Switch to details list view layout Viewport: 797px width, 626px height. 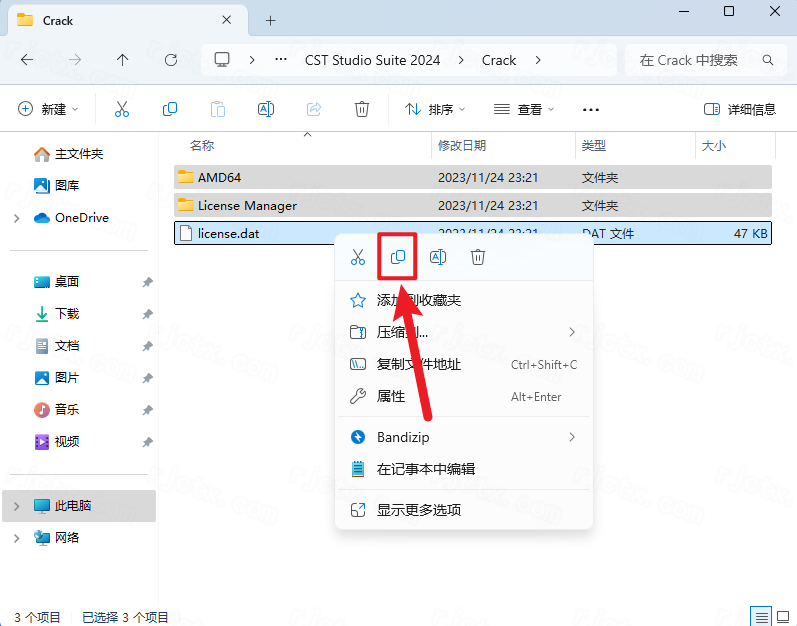(762, 616)
